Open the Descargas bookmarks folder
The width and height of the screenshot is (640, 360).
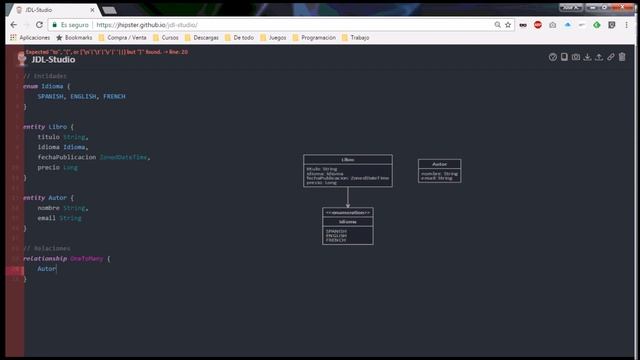pyautogui.click(x=202, y=38)
